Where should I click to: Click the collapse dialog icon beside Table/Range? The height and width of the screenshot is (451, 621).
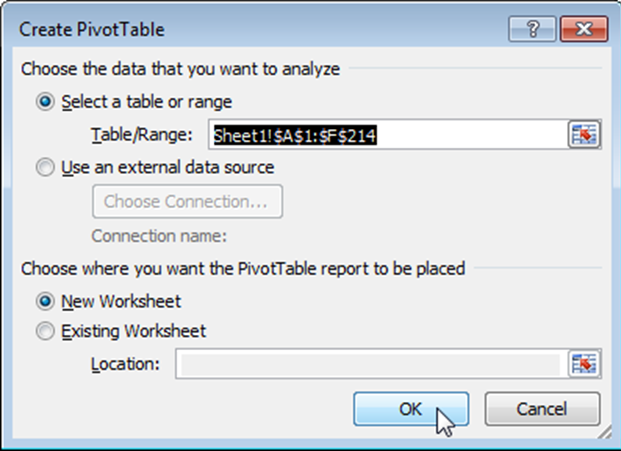583,135
